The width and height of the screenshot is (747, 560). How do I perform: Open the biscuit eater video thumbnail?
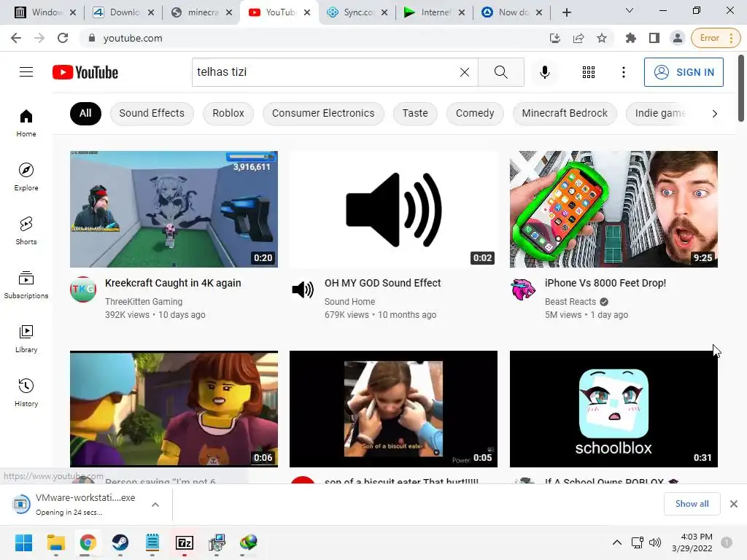pos(393,409)
